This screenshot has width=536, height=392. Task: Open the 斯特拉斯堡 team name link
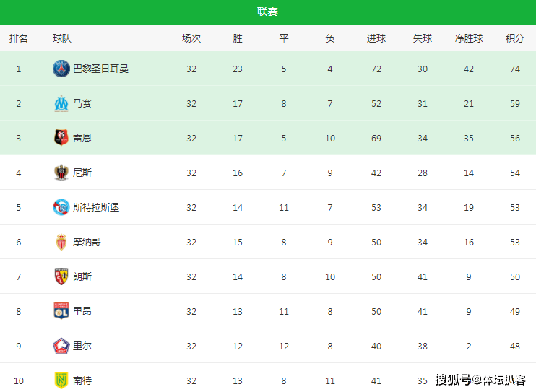[x=95, y=207]
